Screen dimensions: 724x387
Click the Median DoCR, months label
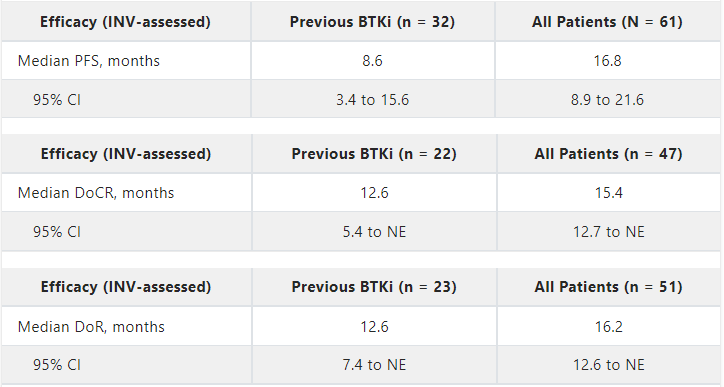coord(96,193)
